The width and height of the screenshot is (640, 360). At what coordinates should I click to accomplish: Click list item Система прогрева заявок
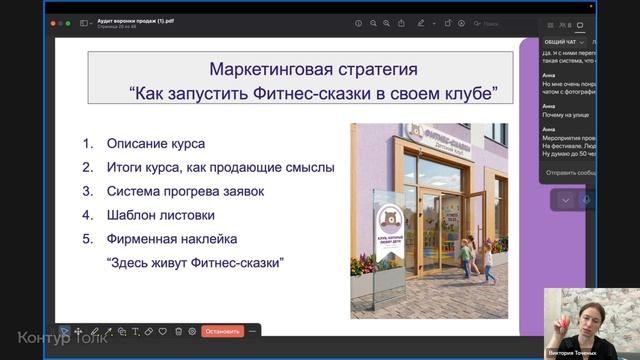(185, 191)
